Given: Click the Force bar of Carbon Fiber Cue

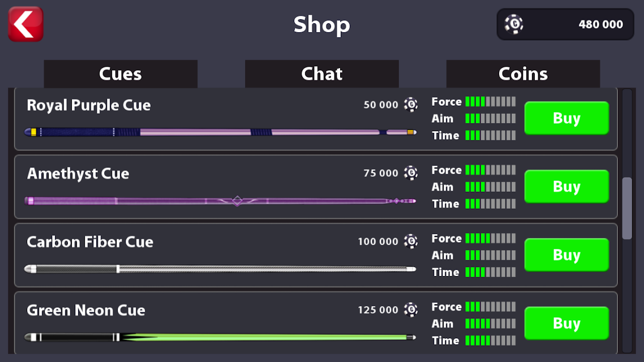Looking at the screenshot, I should pos(491,238).
